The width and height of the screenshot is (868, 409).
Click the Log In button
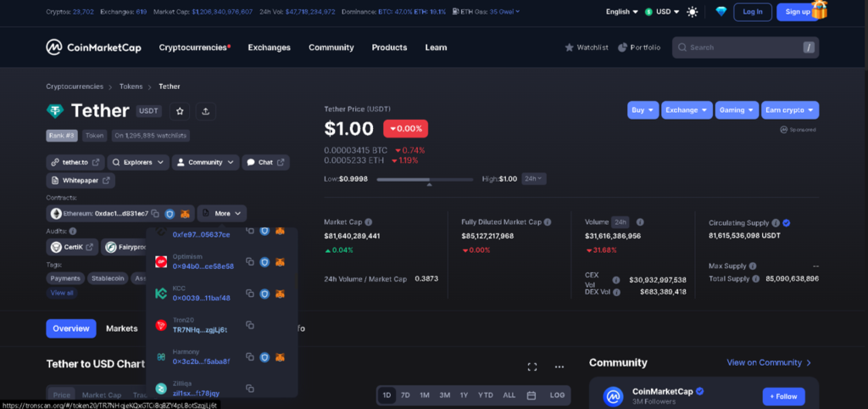pos(753,12)
